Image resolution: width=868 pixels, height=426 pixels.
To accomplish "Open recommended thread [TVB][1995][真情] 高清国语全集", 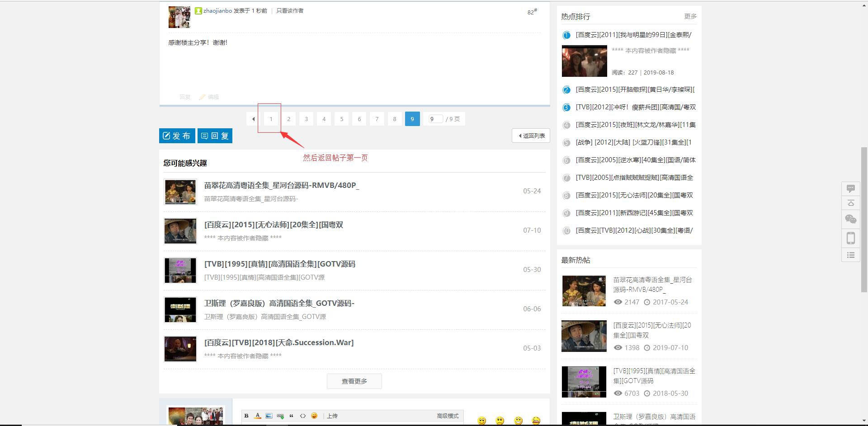I will pos(280,264).
